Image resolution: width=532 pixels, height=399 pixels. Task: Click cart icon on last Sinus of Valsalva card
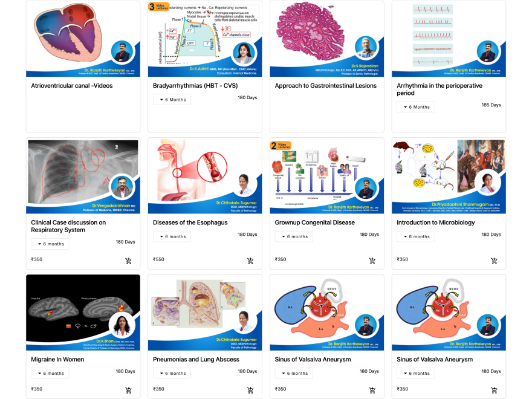(x=494, y=390)
